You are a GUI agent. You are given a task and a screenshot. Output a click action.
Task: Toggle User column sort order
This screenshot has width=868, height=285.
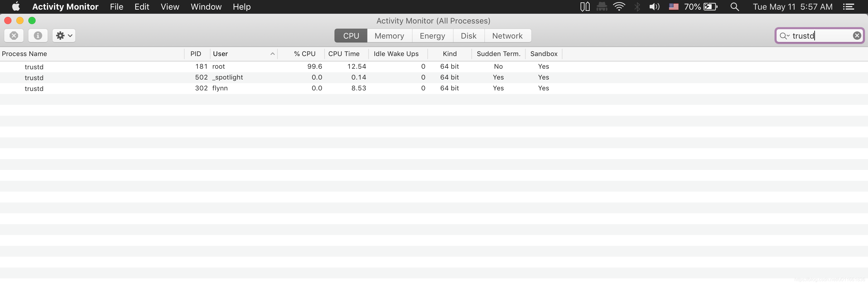click(x=244, y=54)
